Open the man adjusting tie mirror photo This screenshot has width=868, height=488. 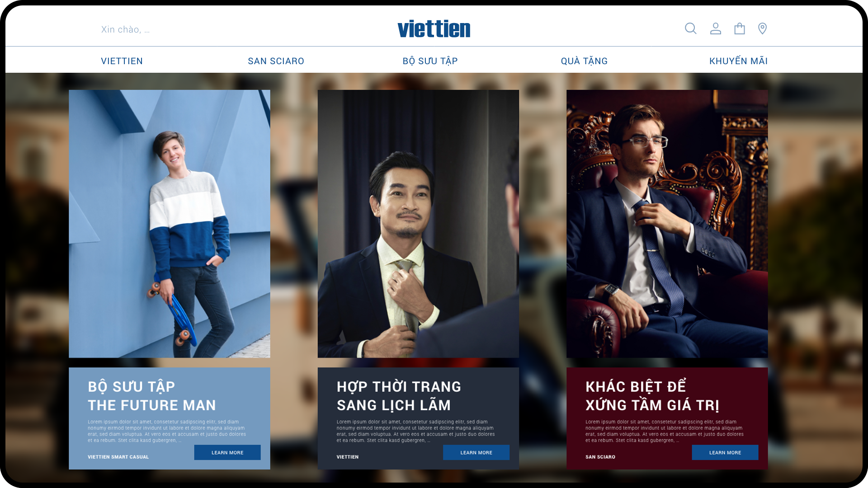(418, 224)
